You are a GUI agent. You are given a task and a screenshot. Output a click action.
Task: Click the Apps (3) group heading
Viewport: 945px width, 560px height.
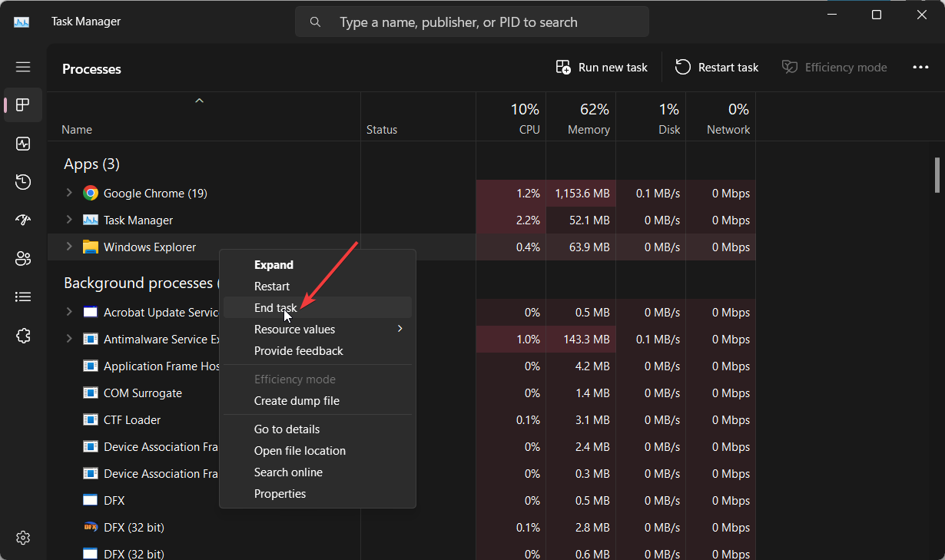tap(91, 164)
